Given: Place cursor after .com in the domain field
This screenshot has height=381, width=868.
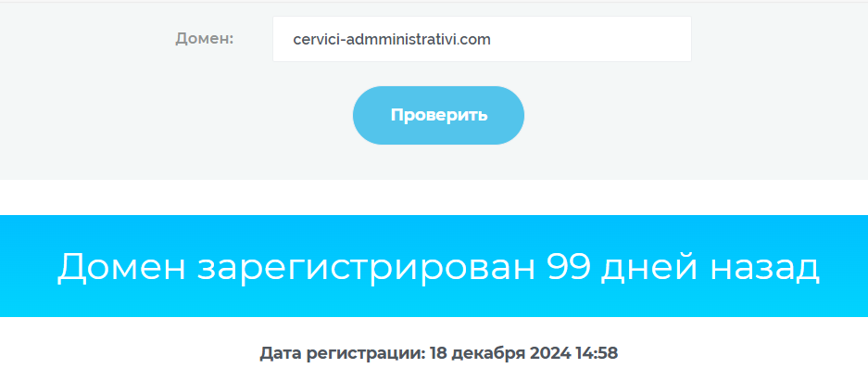Looking at the screenshot, I should coord(492,39).
